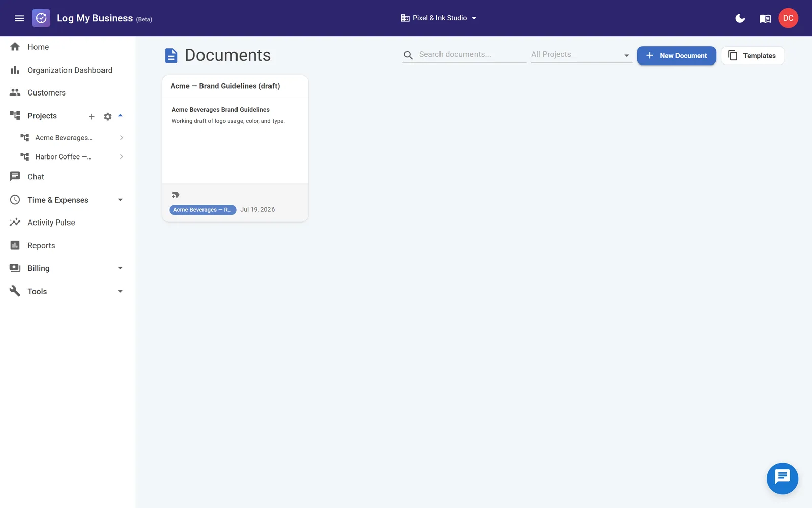Click the Organization Dashboard bar-chart icon
This screenshot has height=508, width=812.
click(15, 70)
